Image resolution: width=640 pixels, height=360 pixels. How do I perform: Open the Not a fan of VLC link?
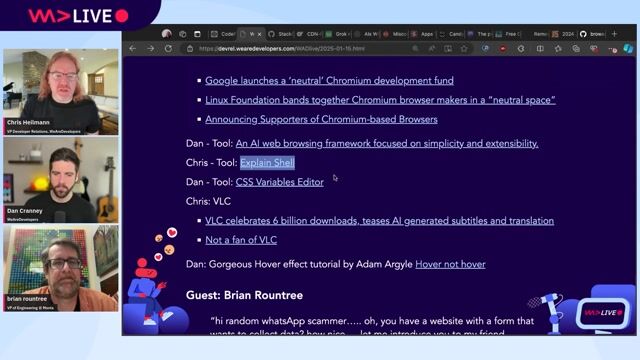(x=241, y=240)
